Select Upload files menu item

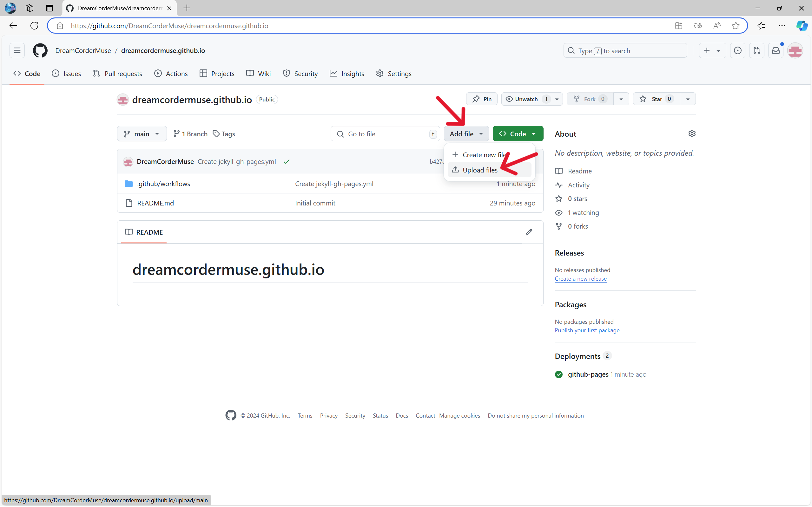pyautogui.click(x=489, y=170)
